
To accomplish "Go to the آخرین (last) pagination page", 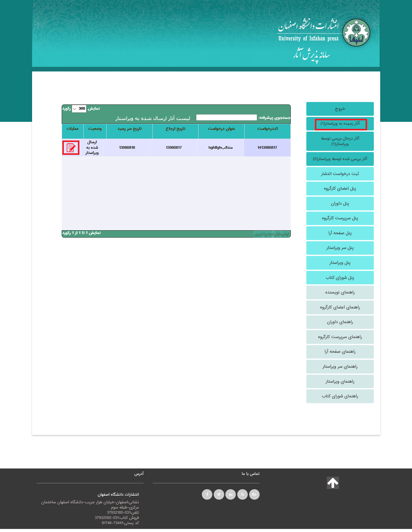I will 258,234.
